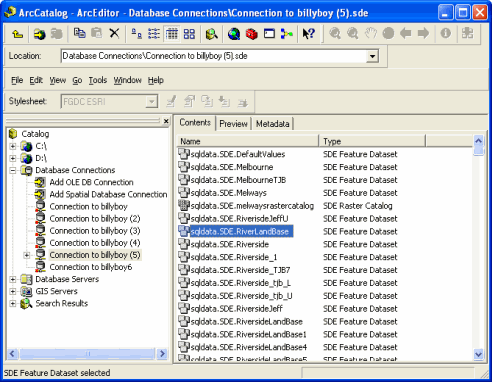Viewport: 492px width, 382px height.
Task: Click the Zoom Out tool
Action: pos(352,33)
